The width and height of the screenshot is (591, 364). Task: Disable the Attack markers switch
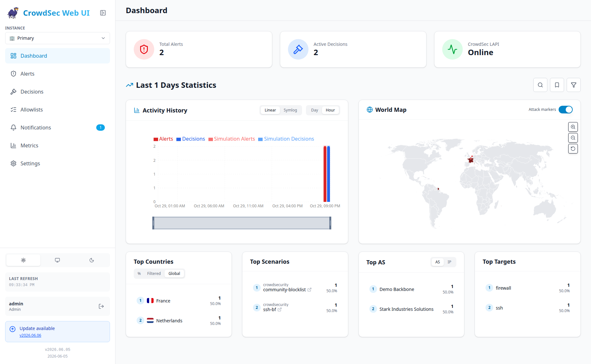(x=566, y=110)
